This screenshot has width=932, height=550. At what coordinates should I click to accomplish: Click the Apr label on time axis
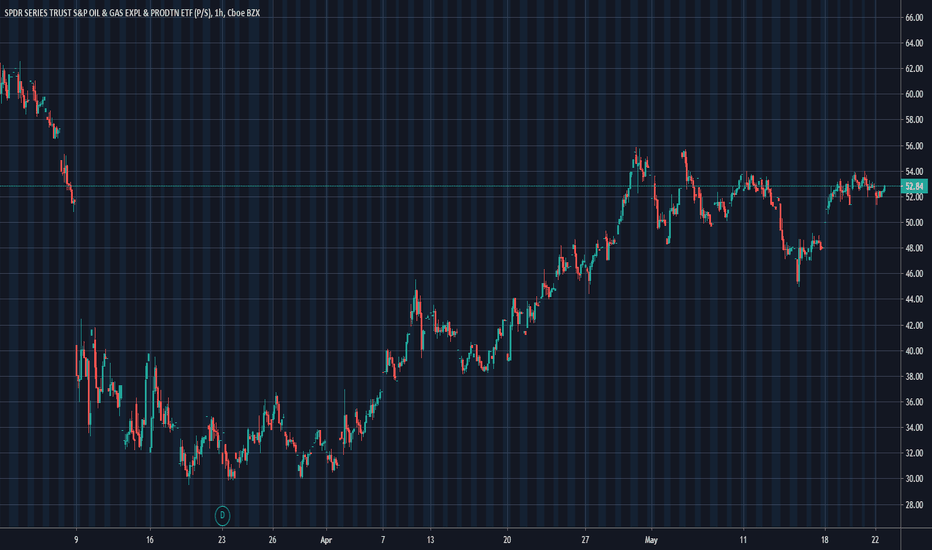(326, 540)
